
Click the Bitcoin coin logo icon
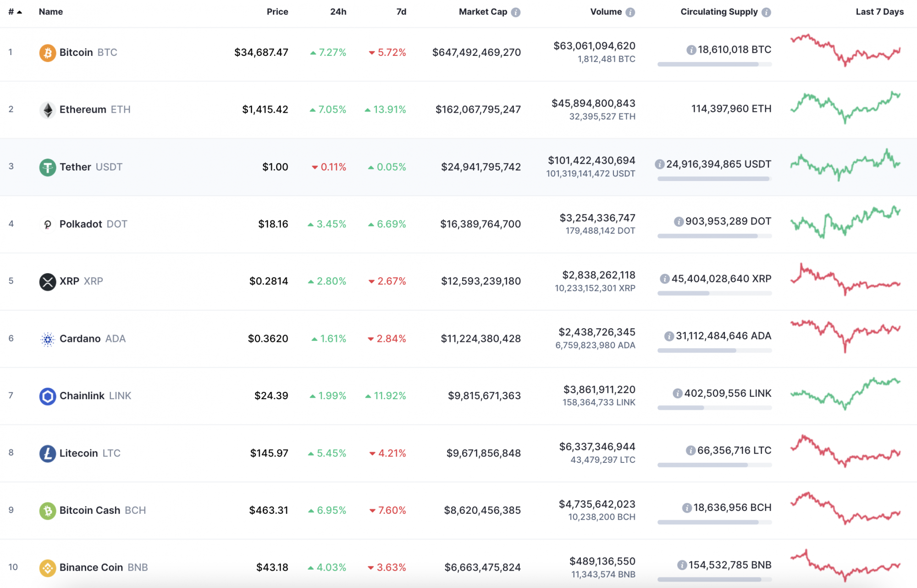point(47,53)
